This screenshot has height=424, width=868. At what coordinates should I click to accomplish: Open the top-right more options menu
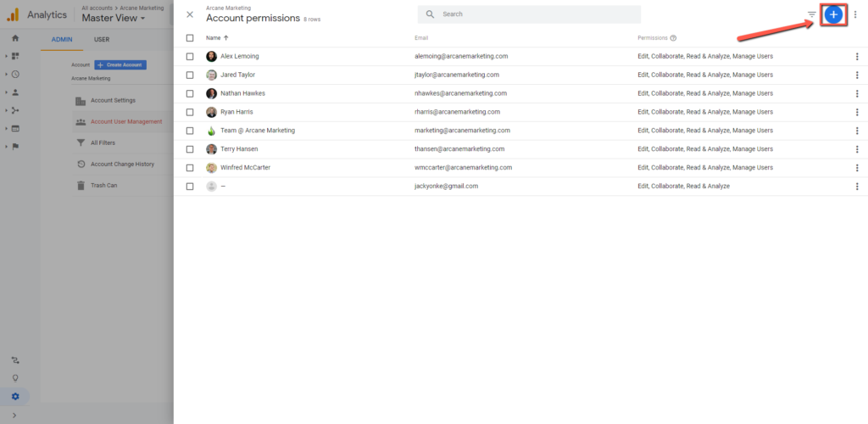pyautogui.click(x=855, y=14)
